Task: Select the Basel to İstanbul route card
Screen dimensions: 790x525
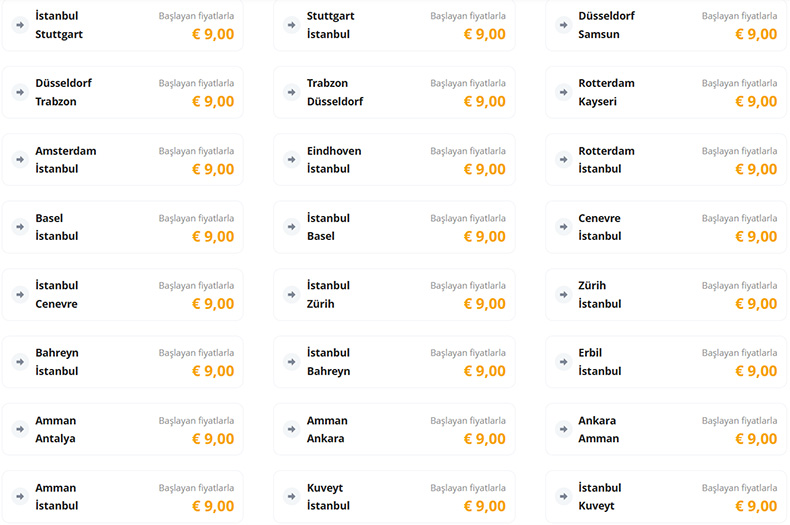Action: 122,227
